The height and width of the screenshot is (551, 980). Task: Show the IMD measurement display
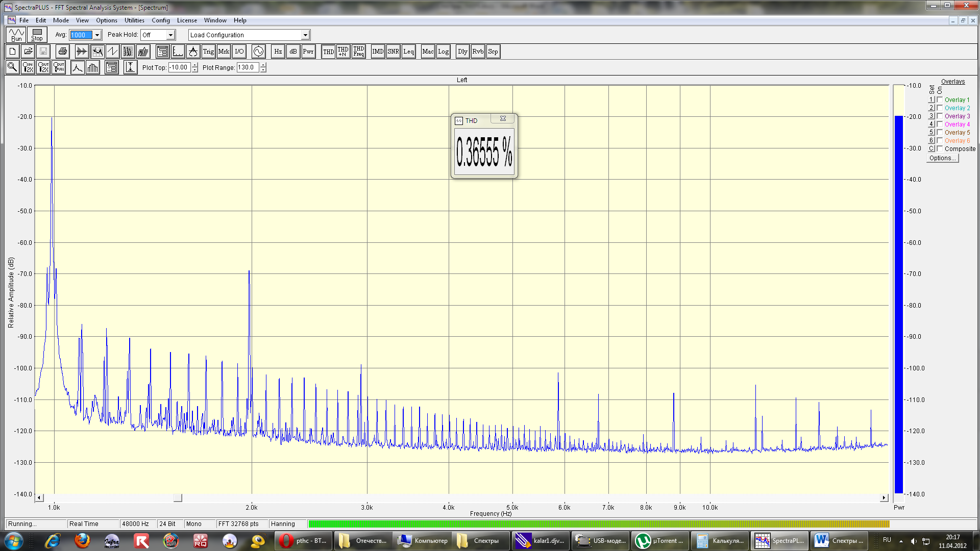(378, 51)
